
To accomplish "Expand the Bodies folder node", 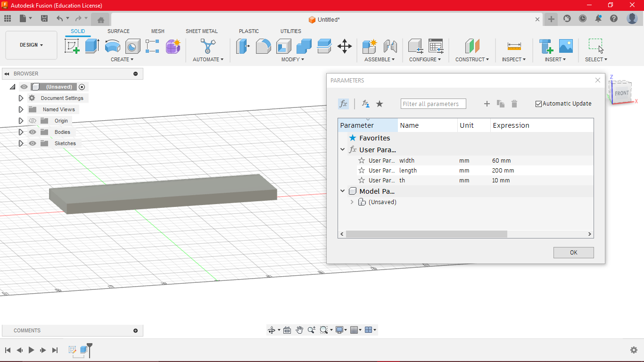I will pyautogui.click(x=21, y=132).
